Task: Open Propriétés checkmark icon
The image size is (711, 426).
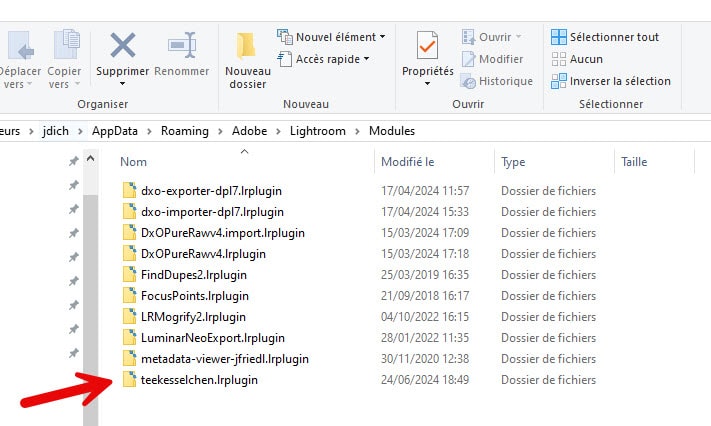Action: 427,45
